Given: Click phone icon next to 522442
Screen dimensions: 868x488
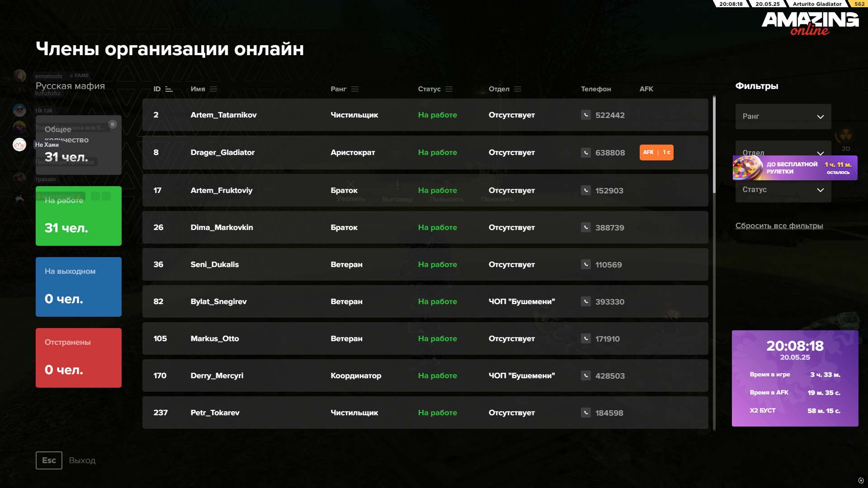Looking at the screenshot, I should (x=585, y=115).
